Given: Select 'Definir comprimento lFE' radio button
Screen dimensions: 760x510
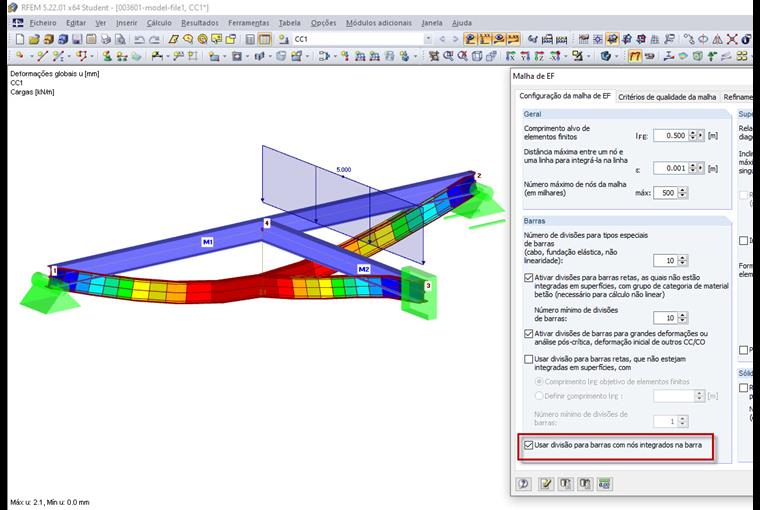Looking at the screenshot, I should pos(538,396).
